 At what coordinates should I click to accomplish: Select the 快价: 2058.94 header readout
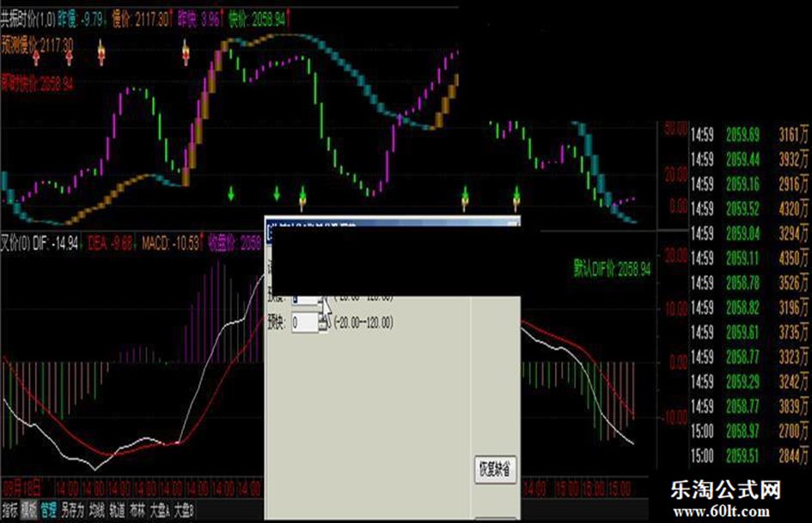[x=258, y=21]
